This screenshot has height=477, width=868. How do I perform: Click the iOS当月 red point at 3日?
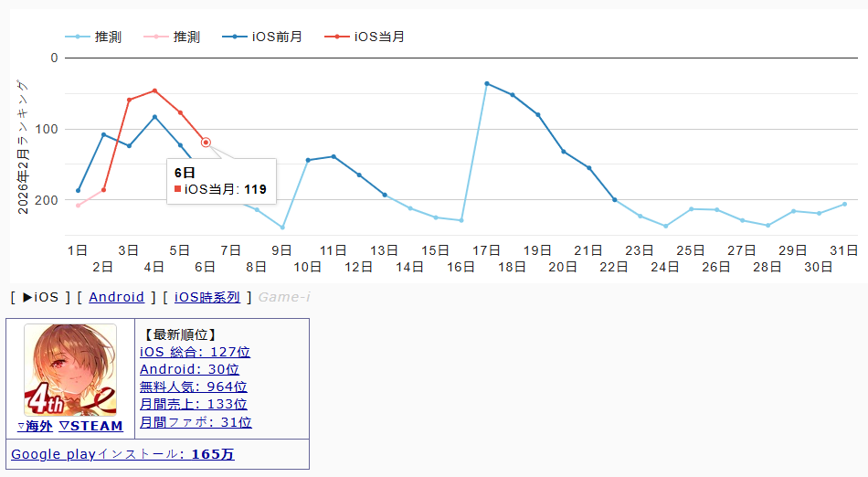click(x=129, y=101)
